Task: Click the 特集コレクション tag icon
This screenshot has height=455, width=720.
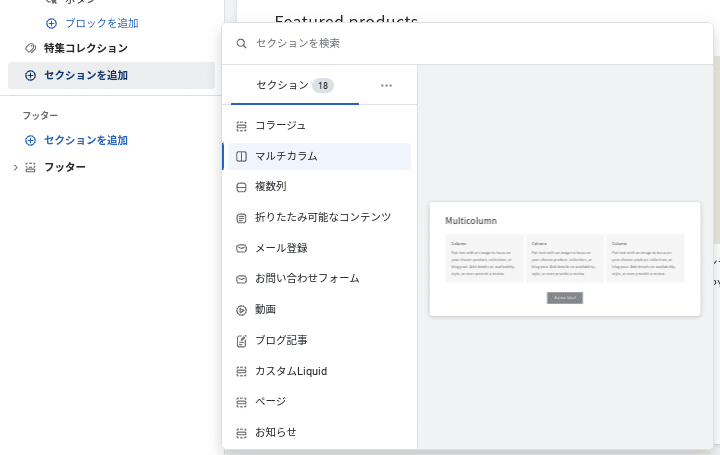Action: pyautogui.click(x=30, y=48)
